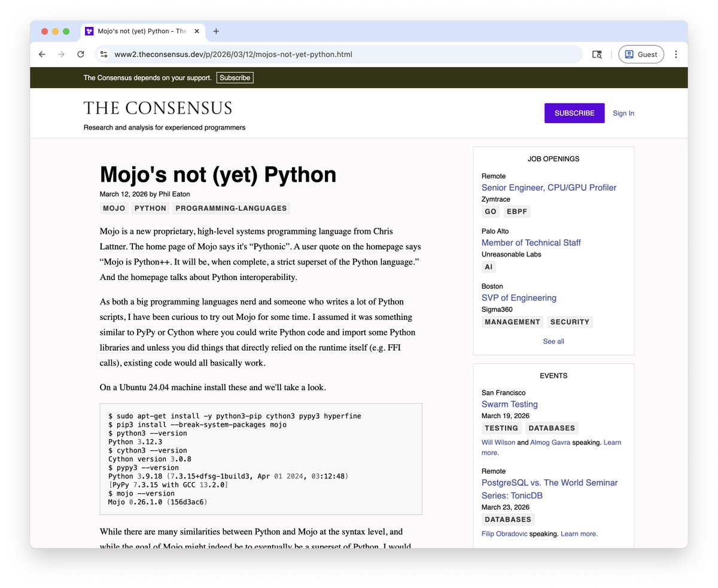Click the byline 'March 12, 2026 by Phil Eaton'
The image size is (718, 588).
point(145,194)
